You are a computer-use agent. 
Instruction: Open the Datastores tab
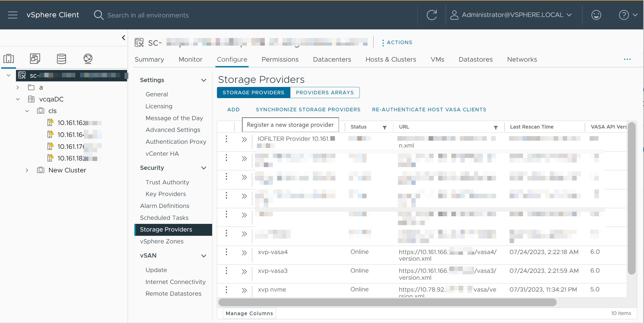click(x=476, y=59)
